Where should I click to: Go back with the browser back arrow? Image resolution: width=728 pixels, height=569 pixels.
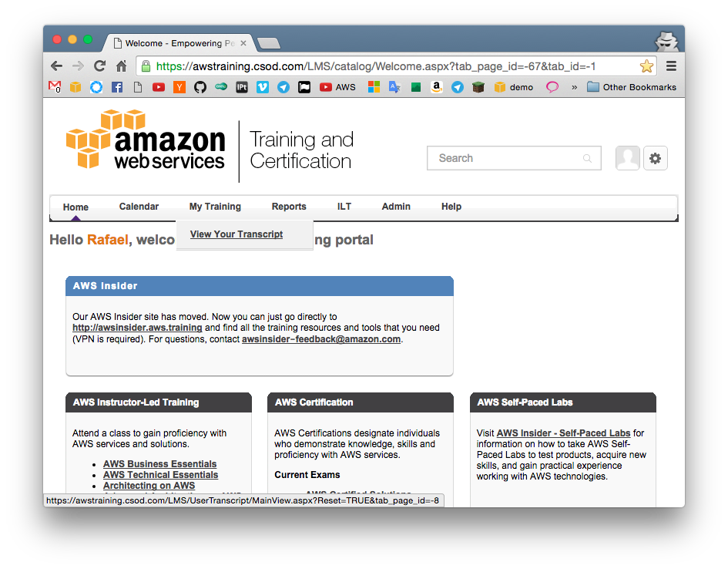click(x=57, y=66)
